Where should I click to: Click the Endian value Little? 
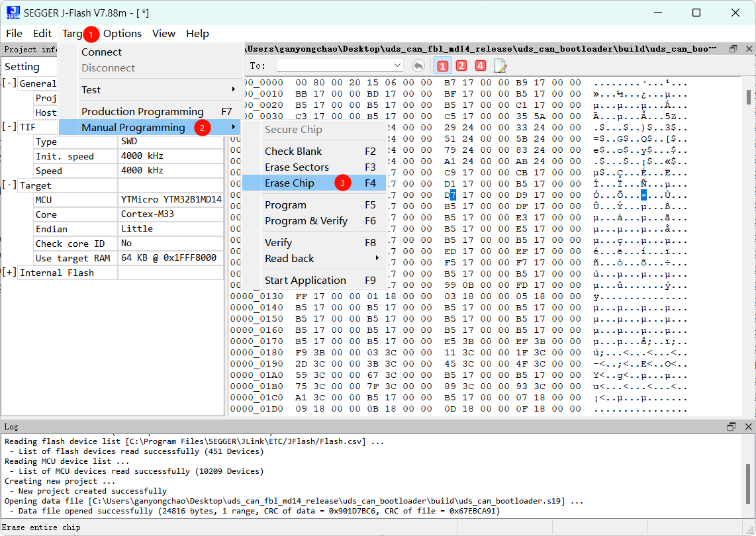pyautogui.click(x=171, y=228)
